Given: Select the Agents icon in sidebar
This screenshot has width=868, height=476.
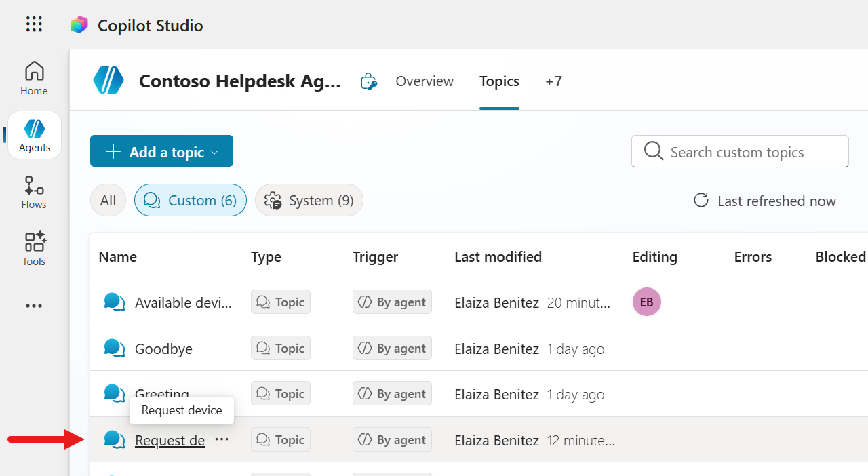Looking at the screenshot, I should click(x=34, y=134).
